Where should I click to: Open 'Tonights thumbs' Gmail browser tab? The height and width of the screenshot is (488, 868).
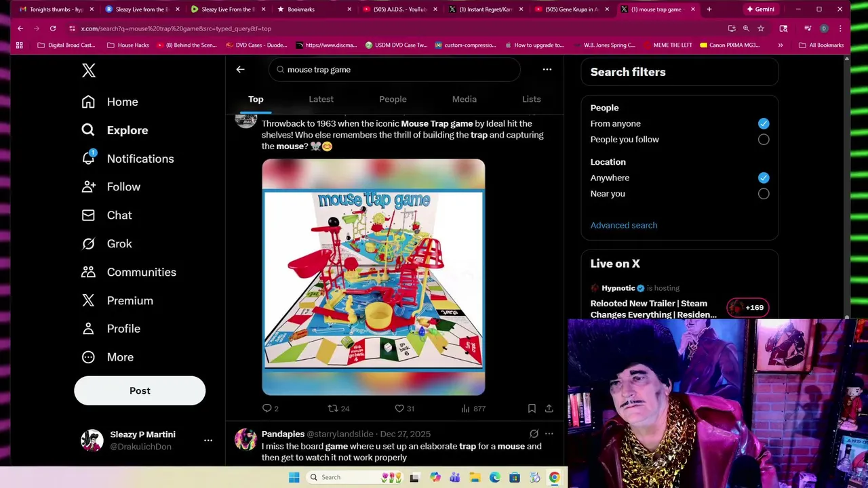[x=56, y=9]
